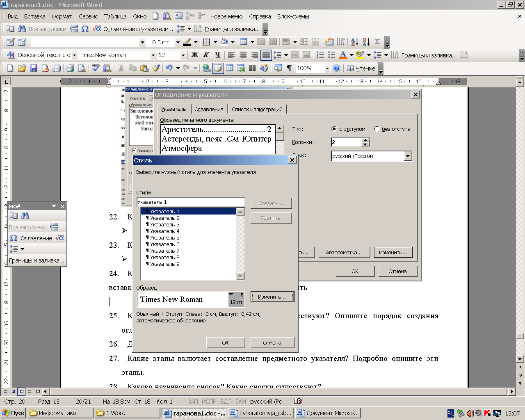This screenshot has height=420, width=525.
Task: Open the font color A dropdown arrow
Action: pos(352,55)
